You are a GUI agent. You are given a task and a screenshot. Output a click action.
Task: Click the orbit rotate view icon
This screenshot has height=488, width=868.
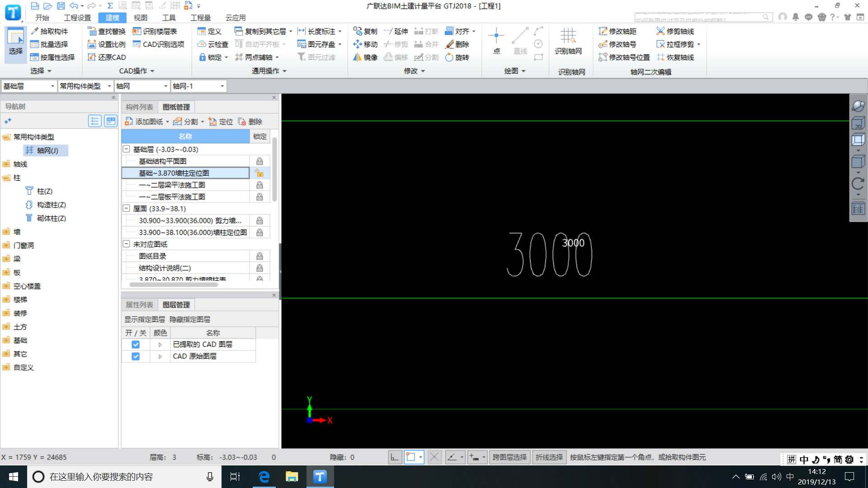pos(858,106)
